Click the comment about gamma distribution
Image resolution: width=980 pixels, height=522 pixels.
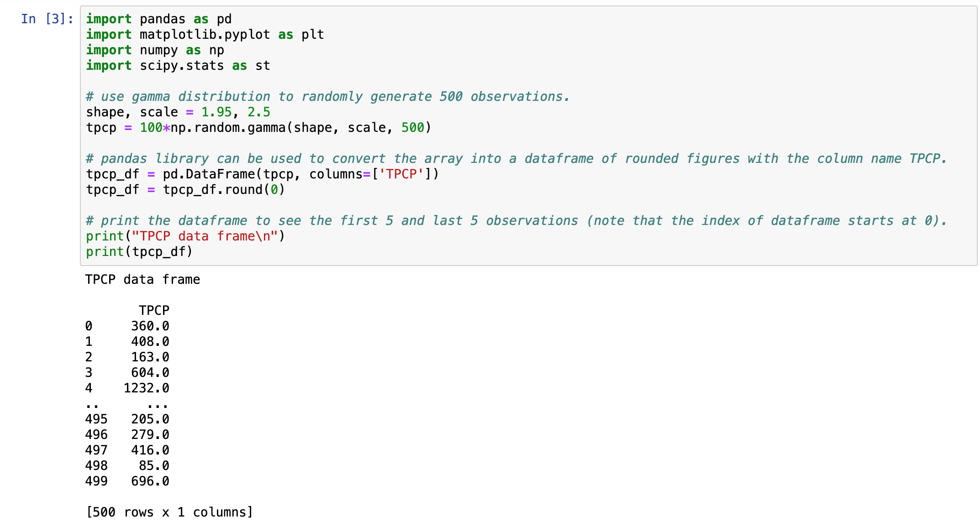click(328, 97)
